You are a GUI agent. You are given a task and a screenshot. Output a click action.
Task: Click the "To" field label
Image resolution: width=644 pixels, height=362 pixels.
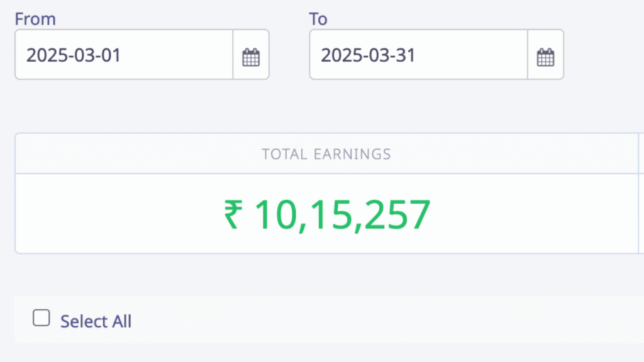point(318,19)
